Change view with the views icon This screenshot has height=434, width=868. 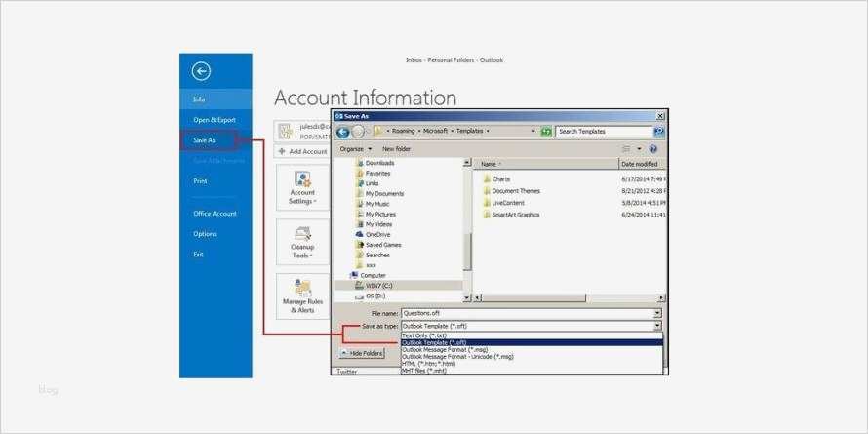(627, 149)
